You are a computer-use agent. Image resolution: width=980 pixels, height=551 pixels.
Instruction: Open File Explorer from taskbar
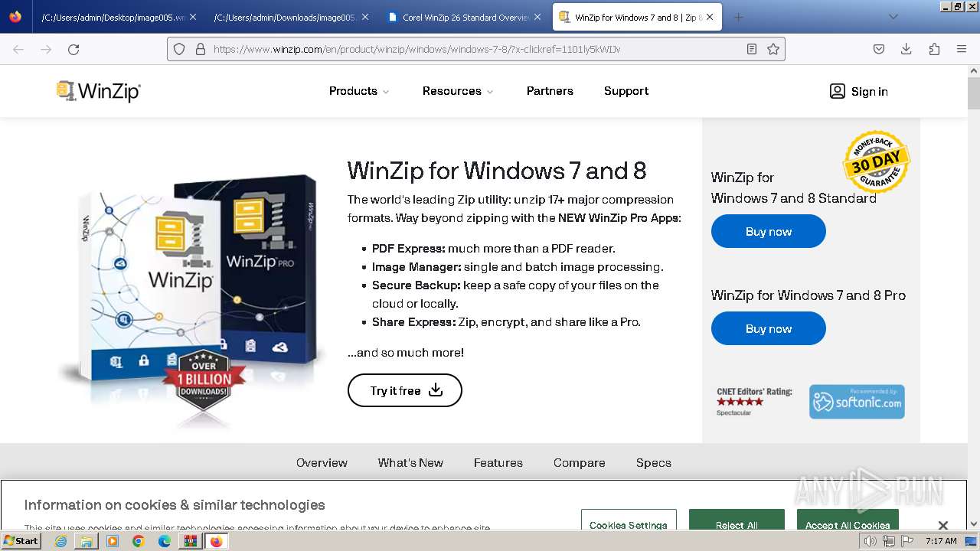pos(87,541)
